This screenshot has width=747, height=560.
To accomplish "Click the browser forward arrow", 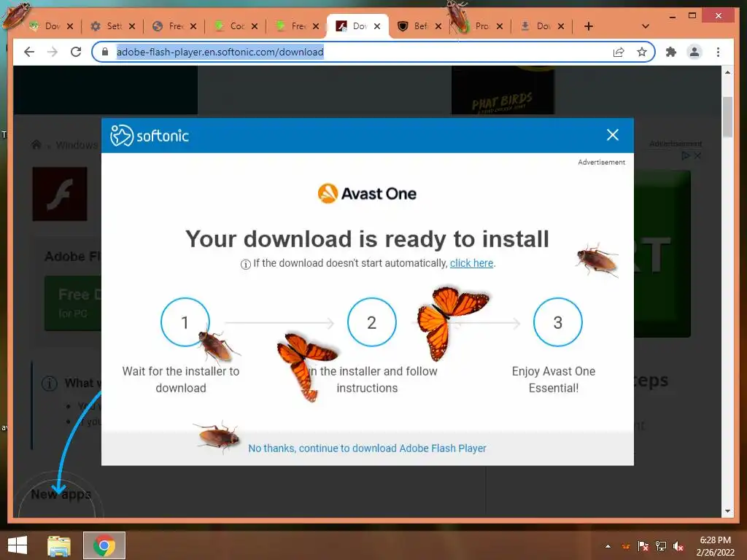I will point(53,52).
